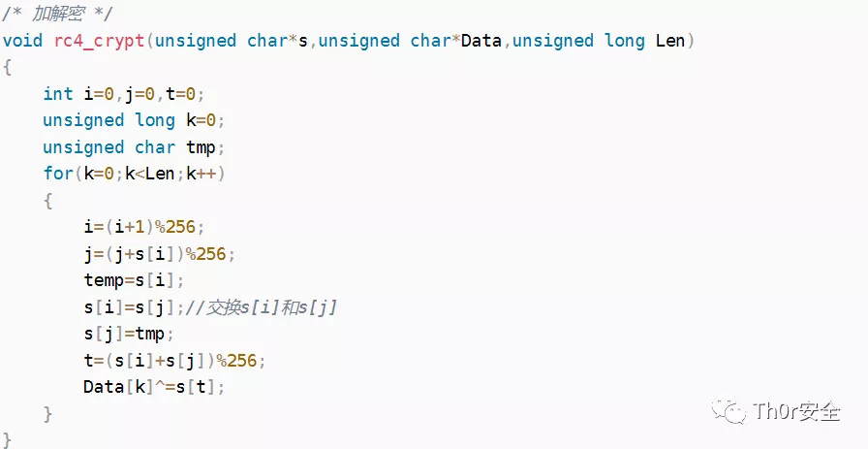Click the temp=s[i] assignment line

[x=134, y=280]
